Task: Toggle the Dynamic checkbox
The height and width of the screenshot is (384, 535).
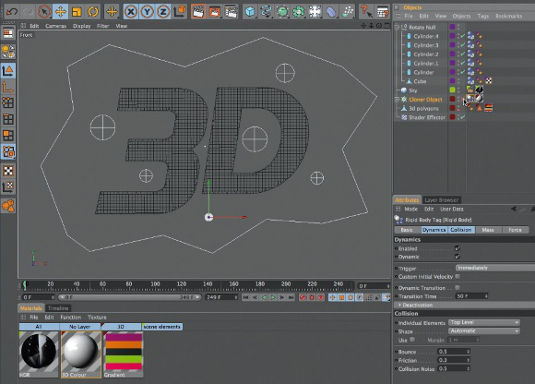Action: click(x=457, y=256)
